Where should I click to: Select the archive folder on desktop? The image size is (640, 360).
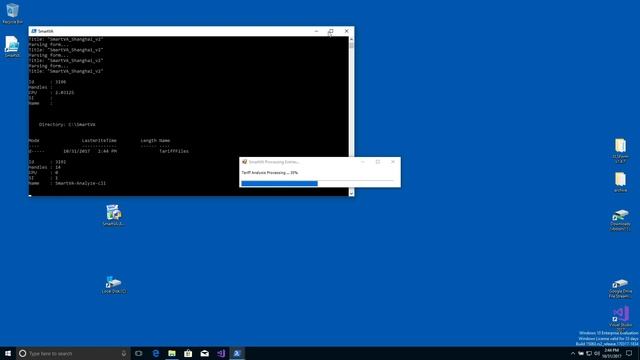click(x=620, y=182)
